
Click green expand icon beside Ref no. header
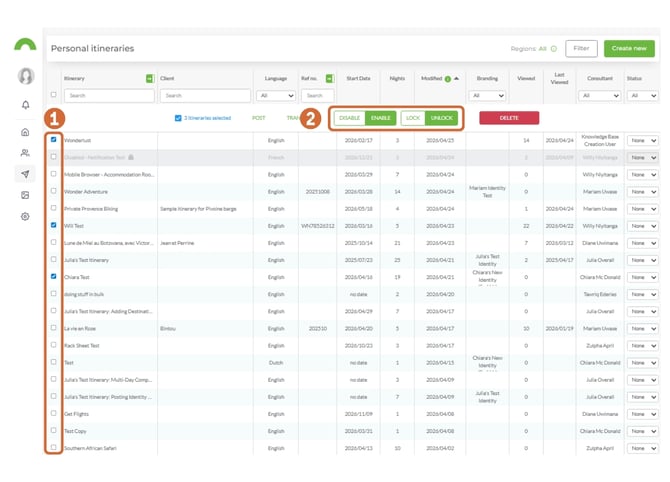coord(329,79)
